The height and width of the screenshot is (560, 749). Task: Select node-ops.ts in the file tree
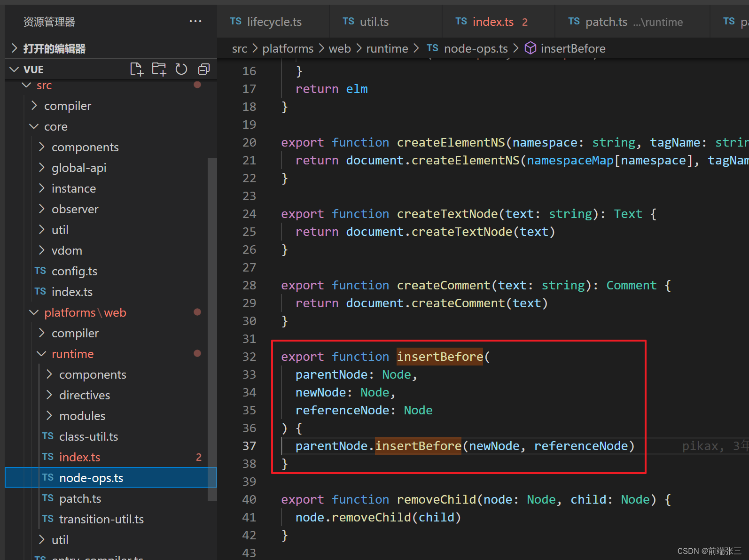[111, 478]
